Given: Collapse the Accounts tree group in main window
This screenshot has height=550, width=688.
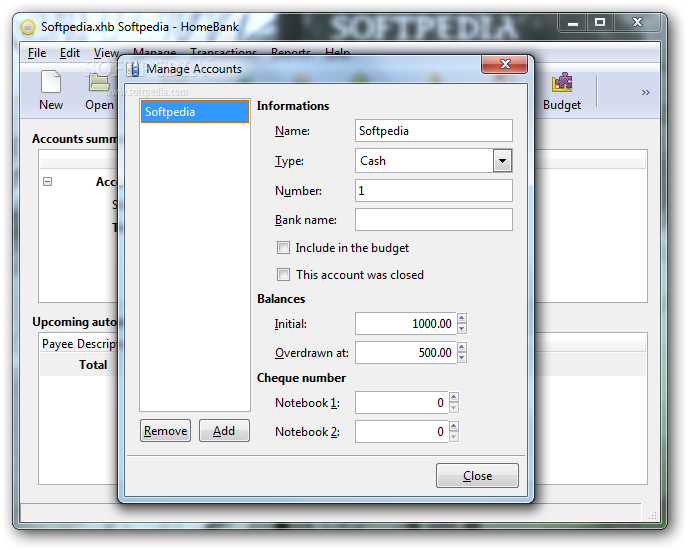Looking at the screenshot, I should tap(47, 181).
